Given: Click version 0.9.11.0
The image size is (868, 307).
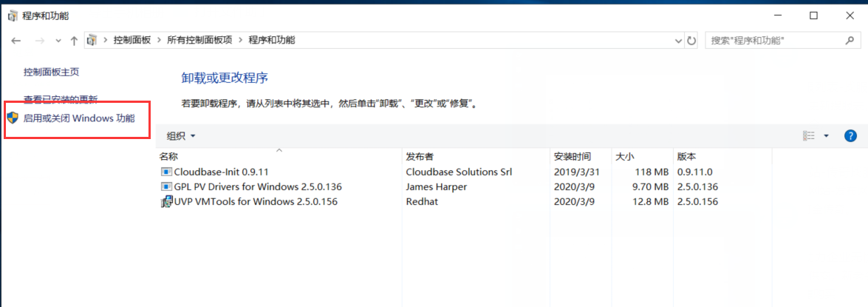Looking at the screenshot, I should coord(695,172).
